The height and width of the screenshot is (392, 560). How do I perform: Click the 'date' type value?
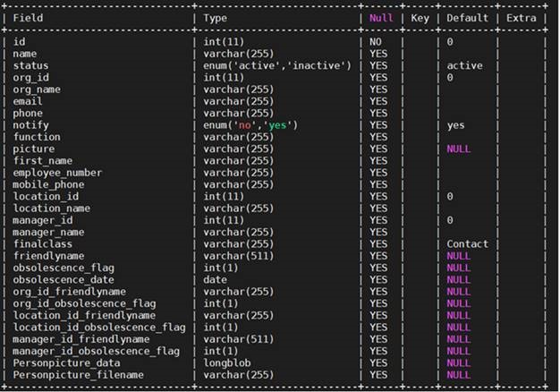(216, 279)
